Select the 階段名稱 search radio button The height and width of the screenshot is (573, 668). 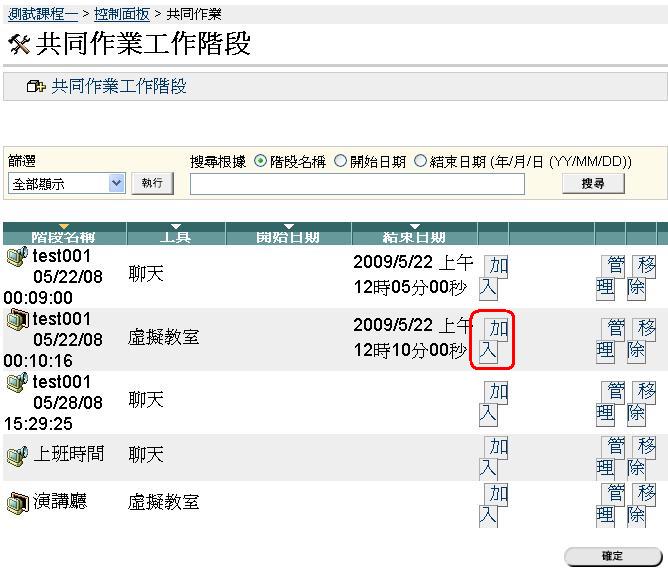pos(261,161)
